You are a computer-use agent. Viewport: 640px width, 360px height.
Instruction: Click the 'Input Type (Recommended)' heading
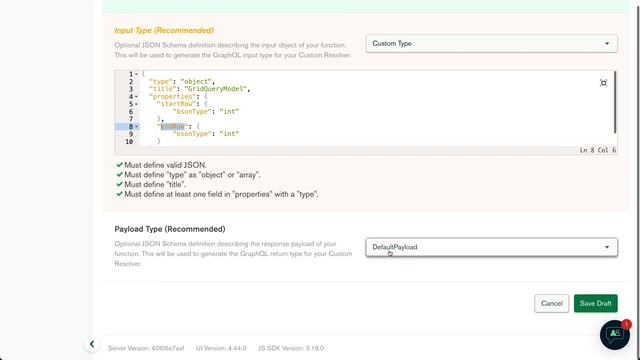(164, 30)
